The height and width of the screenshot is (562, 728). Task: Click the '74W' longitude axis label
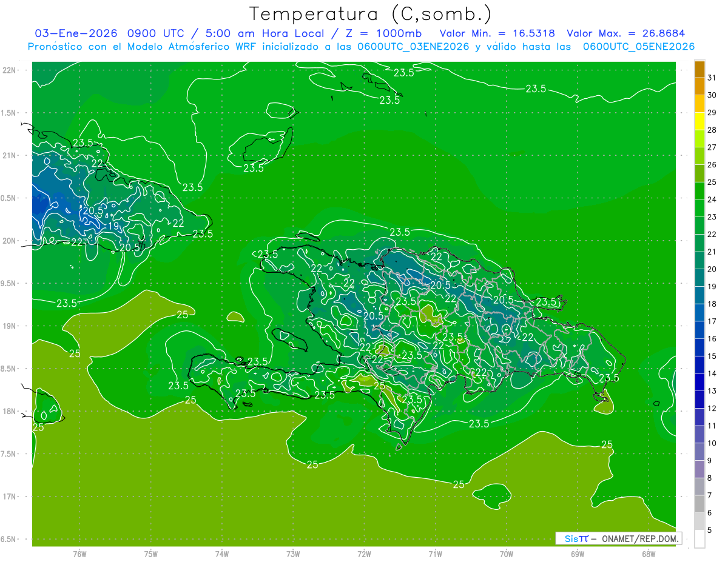point(222,554)
